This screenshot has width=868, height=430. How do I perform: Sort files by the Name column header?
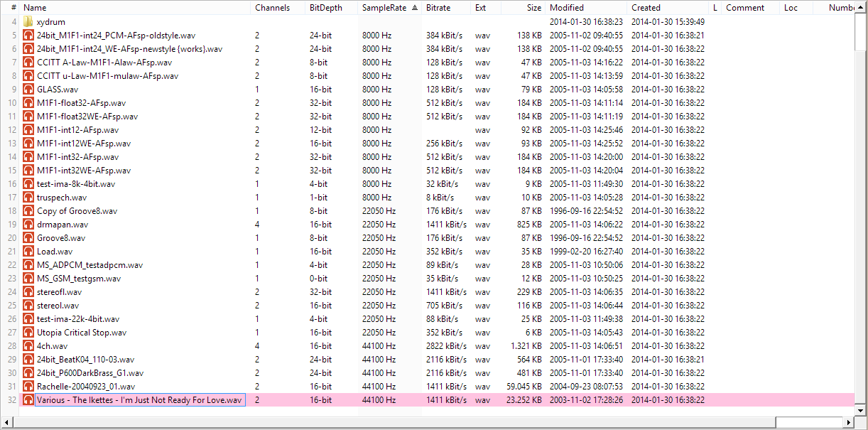point(34,7)
